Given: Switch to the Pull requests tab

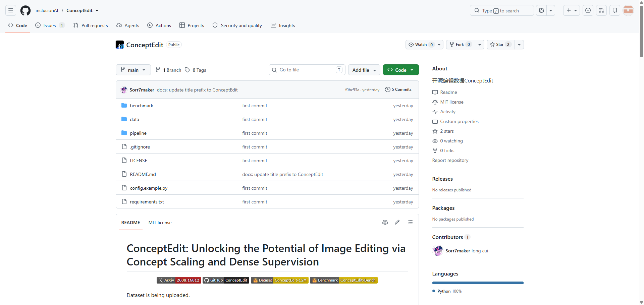Looking at the screenshot, I should [91, 25].
